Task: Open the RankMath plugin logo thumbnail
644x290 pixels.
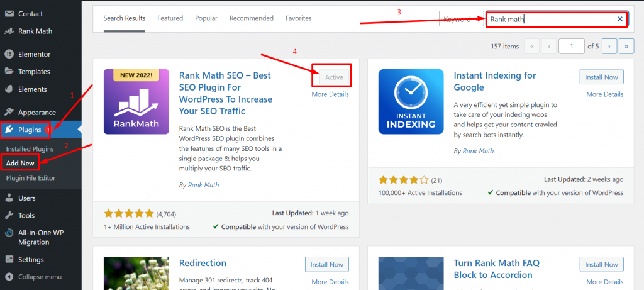Action: pyautogui.click(x=136, y=101)
